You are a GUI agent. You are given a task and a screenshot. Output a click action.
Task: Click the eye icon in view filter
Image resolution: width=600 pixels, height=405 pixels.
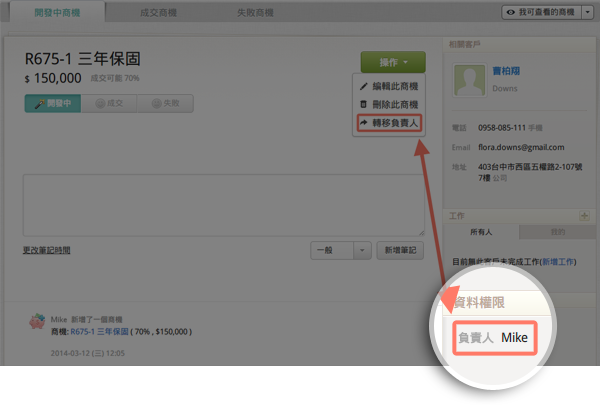click(510, 12)
